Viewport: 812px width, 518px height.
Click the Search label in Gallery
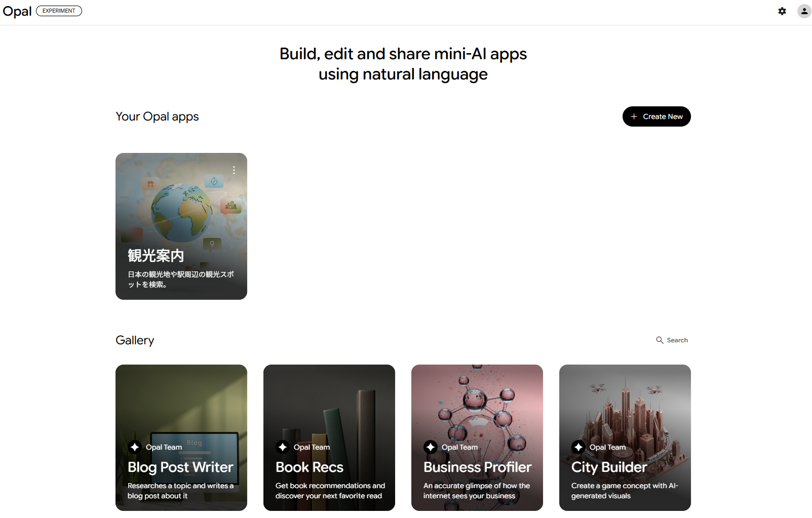[677, 340]
